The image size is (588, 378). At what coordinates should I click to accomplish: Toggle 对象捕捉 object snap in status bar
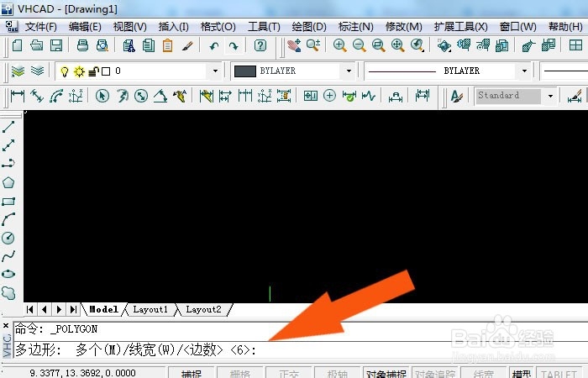point(386,374)
